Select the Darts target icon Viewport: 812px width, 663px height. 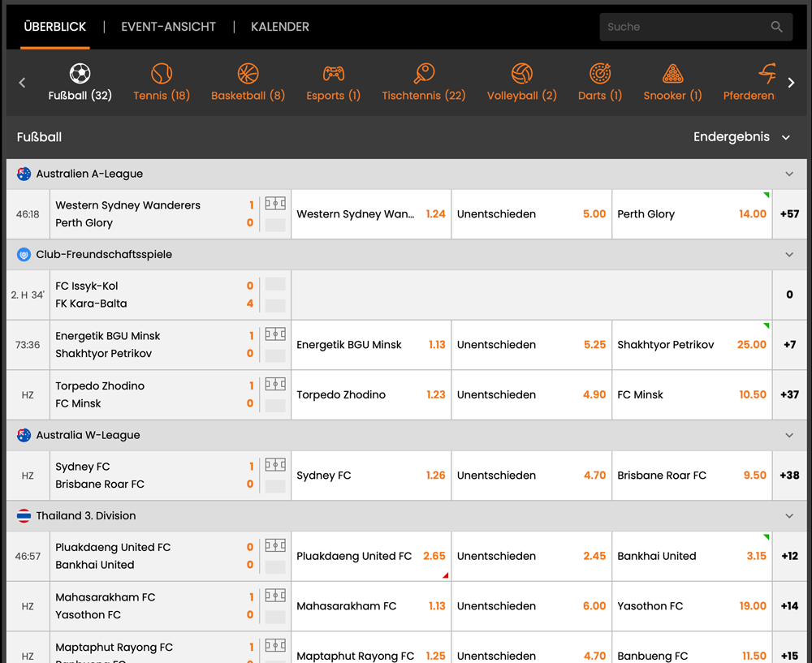tap(600, 74)
